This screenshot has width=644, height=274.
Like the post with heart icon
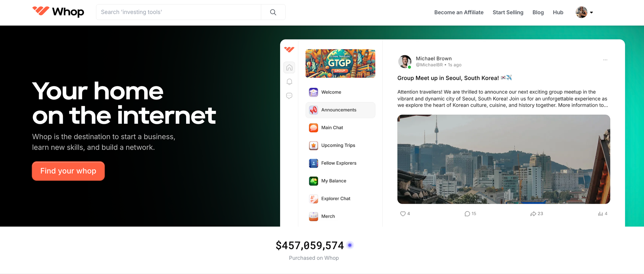(403, 214)
